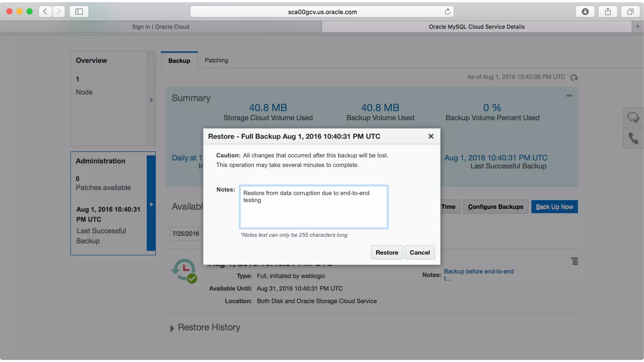Collapse the Summary panel minus icon

pos(569,96)
